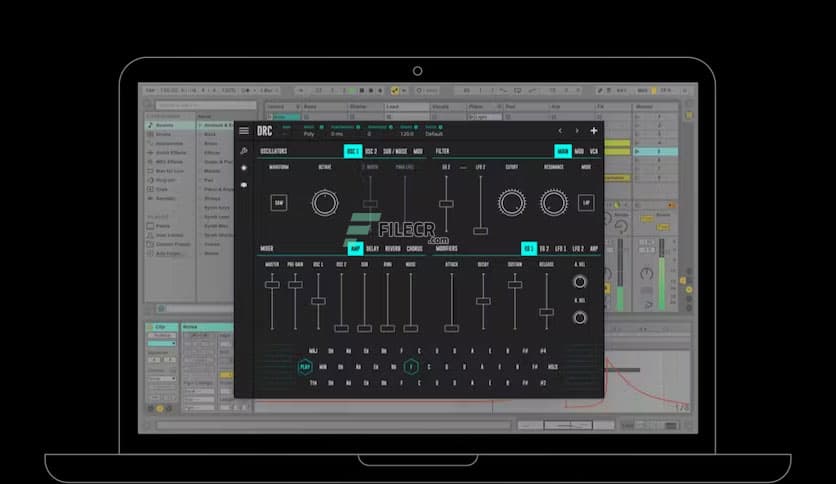Click the Play button in Ableton transport
The height and width of the screenshot is (484, 836).
pyautogui.click(x=352, y=91)
